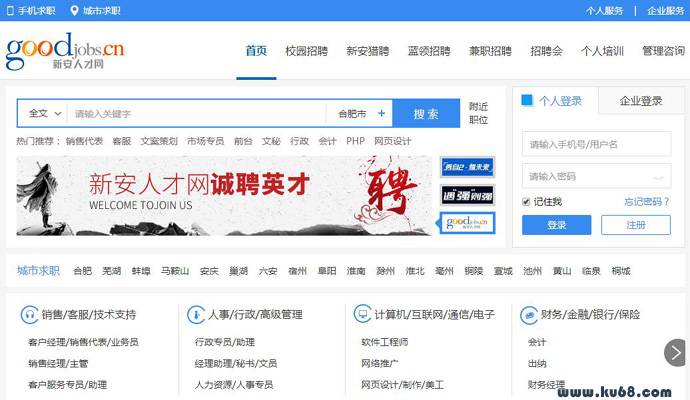The height and width of the screenshot is (400, 690).
Task: Click the plus icon next to 合肥市
Action: (x=381, y=114)
